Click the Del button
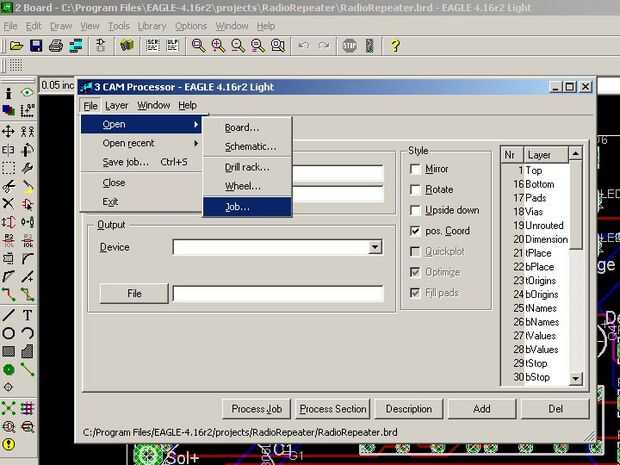The width and height of the screenshot is (620, 465). (x=555, y=409)
